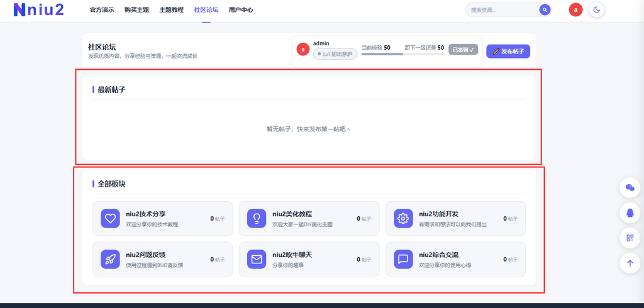Click the gear icon of niu2功能开发
Viewport: 644px width, 308px height.
(x=403, y=219)
